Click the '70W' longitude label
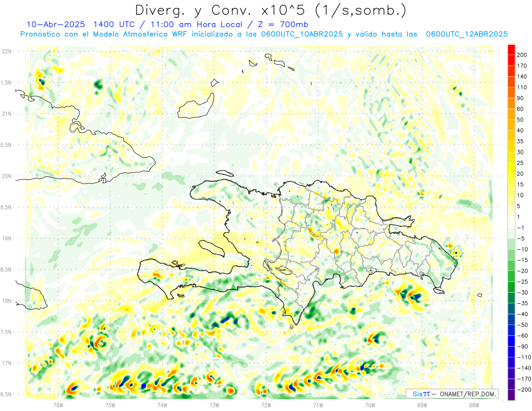 pyautogui.click(x=370, y=405)
